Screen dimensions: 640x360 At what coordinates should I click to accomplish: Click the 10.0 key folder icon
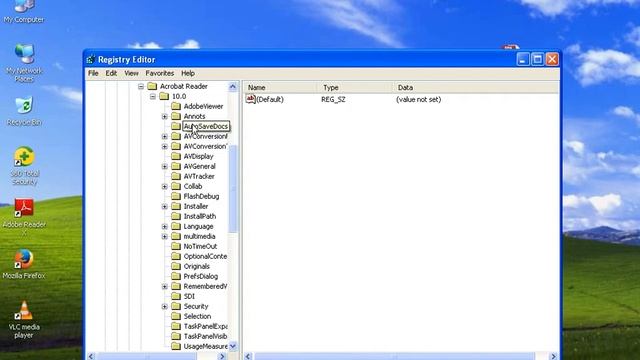point(164,96)
